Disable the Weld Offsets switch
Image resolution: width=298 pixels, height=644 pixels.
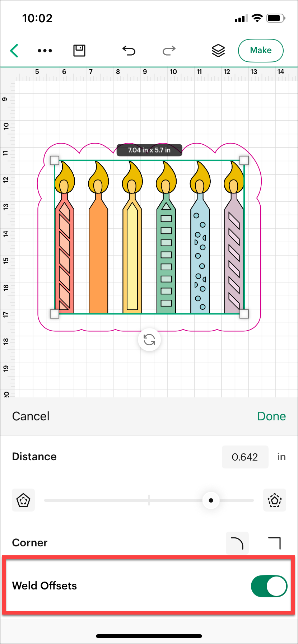point(269,586)
